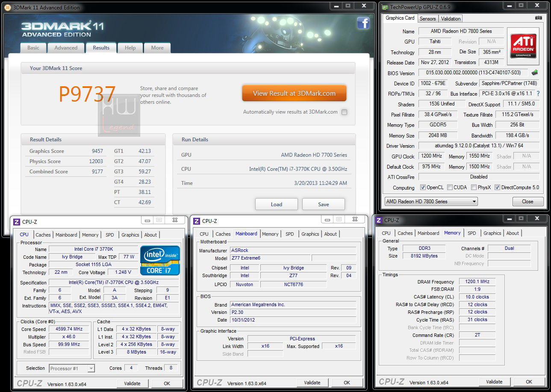Click the BIOS Version P2.30 field
551x392 pixels.
[x=293, y=312]
